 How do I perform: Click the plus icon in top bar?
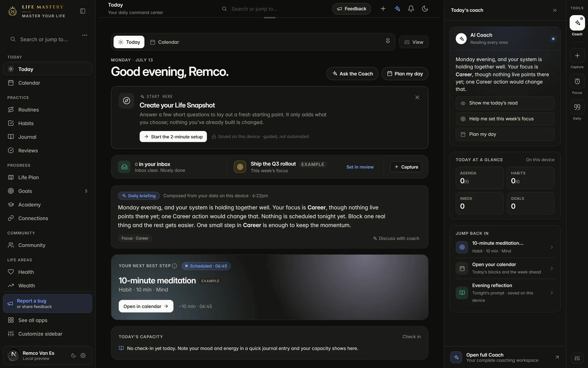[383, 9]
